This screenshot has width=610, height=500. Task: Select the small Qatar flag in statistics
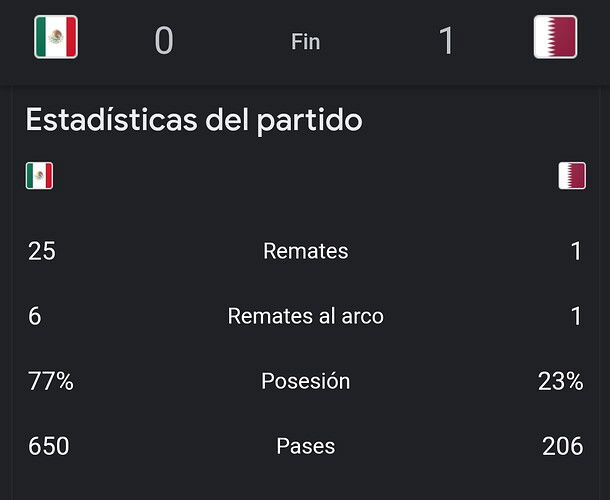572,176
